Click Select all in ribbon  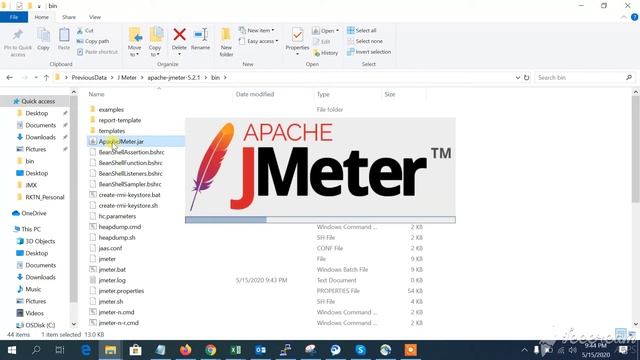tap(362, 31)
